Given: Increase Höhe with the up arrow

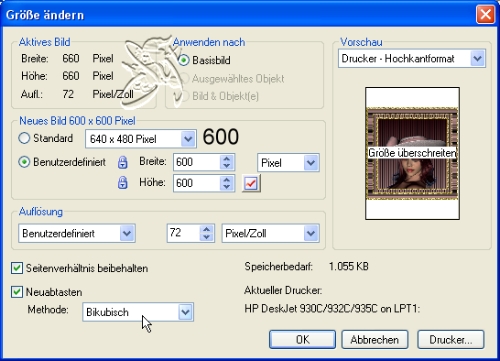Looking at the screenshot, I should pyautogui.click(x=227, y=179).
